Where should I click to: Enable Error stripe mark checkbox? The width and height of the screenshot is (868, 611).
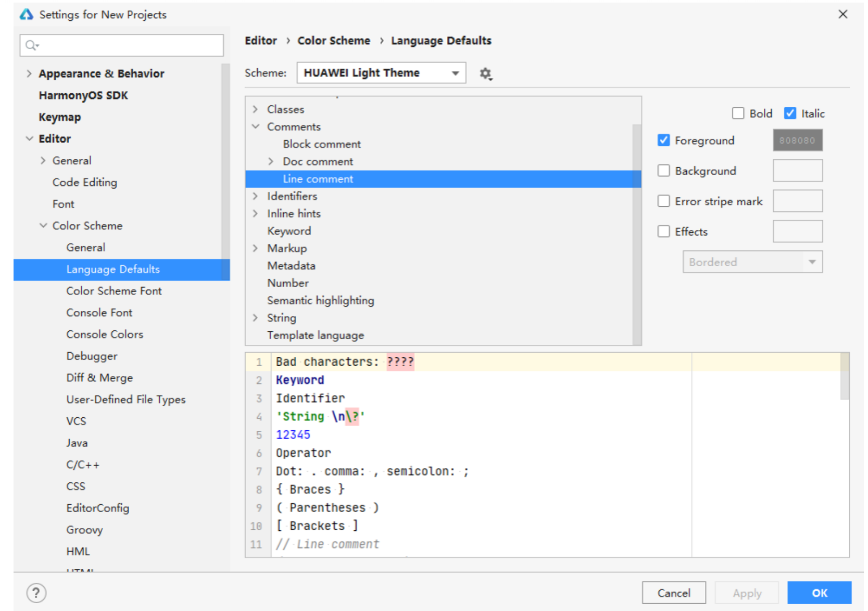click(x=663, y=201)
